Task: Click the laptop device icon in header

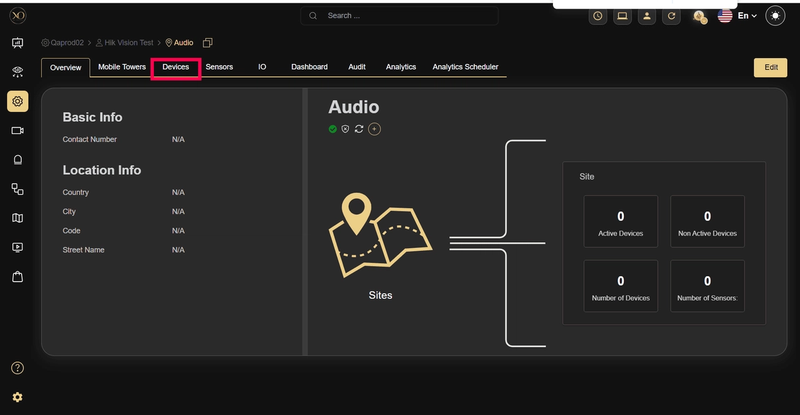Action: [622, 16]
